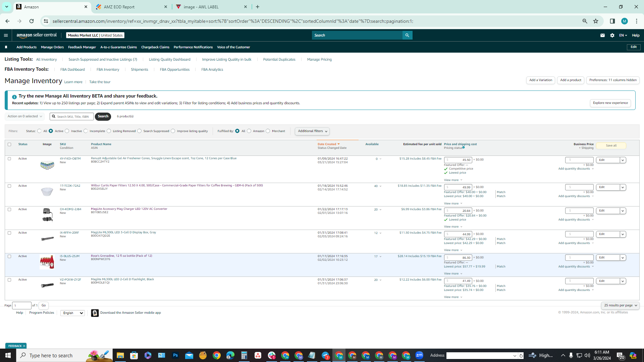Expand View more for the Rose's Grenadine row
Viewport: 644px width, 362px height.
tap(453, 274)
